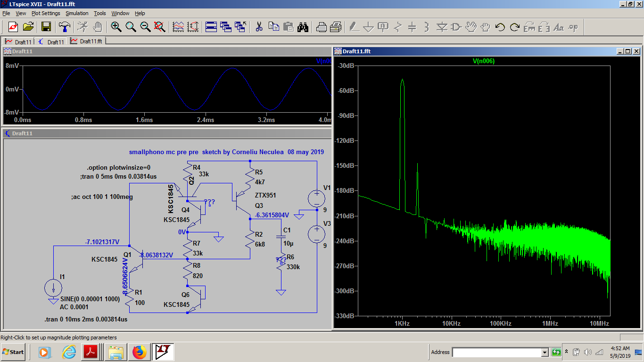
Task: Select the Place Inductor tool
Action: point(427,27)
